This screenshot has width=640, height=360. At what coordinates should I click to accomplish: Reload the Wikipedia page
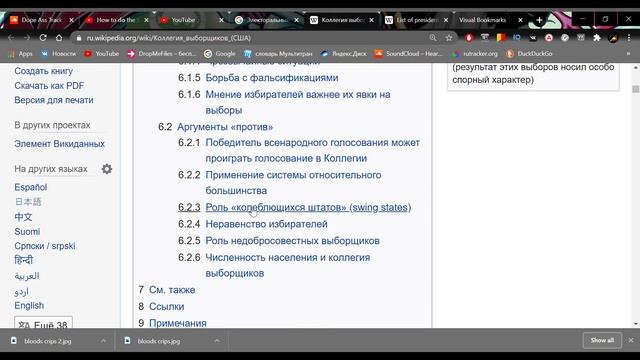click(x=43, y=38)
